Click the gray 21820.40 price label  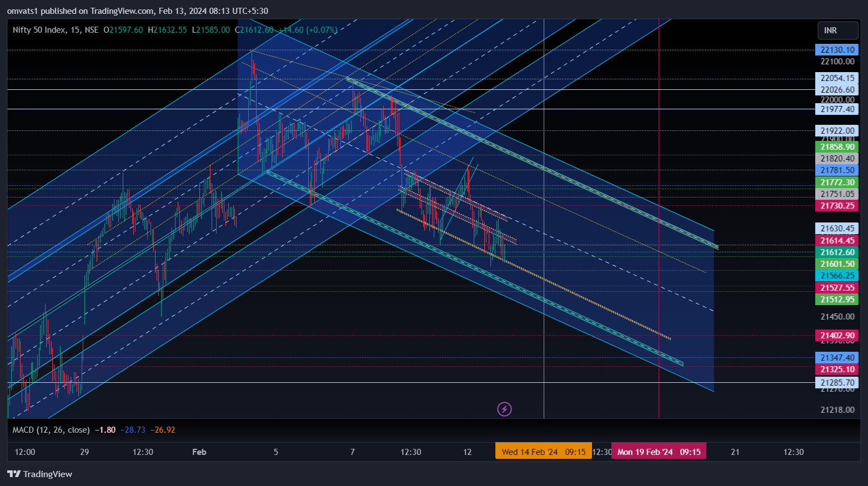tap(837, 159)
